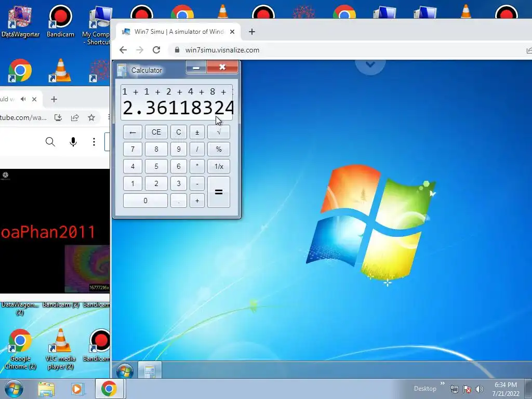
Task: Open the DataWagonter desktop shortcut
Action: pos(20,21)
